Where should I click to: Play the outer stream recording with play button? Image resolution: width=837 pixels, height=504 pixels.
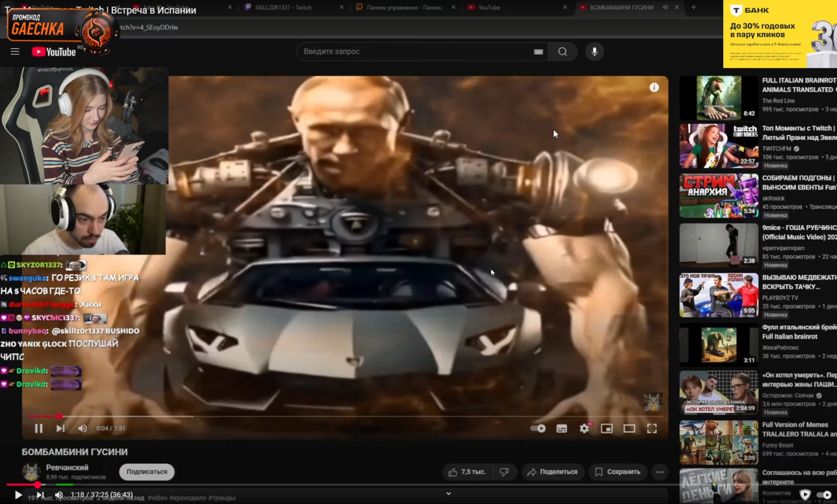18,495
